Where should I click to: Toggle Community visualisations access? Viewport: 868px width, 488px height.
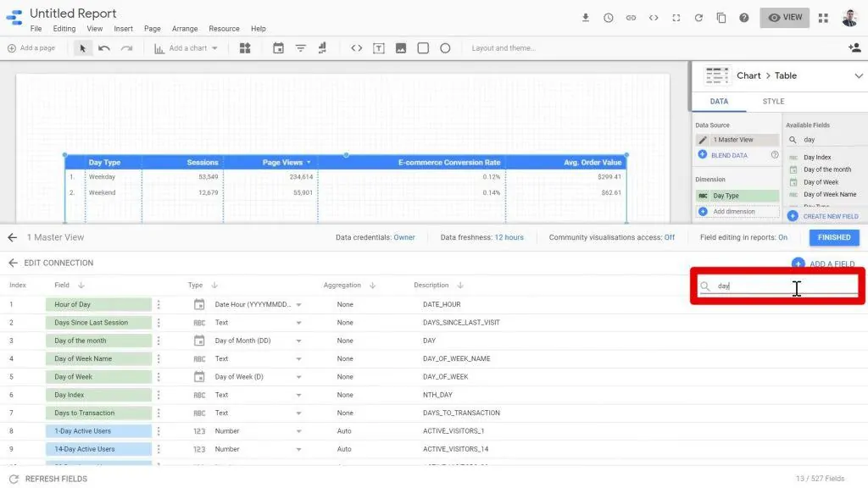(x=670, y=238)
